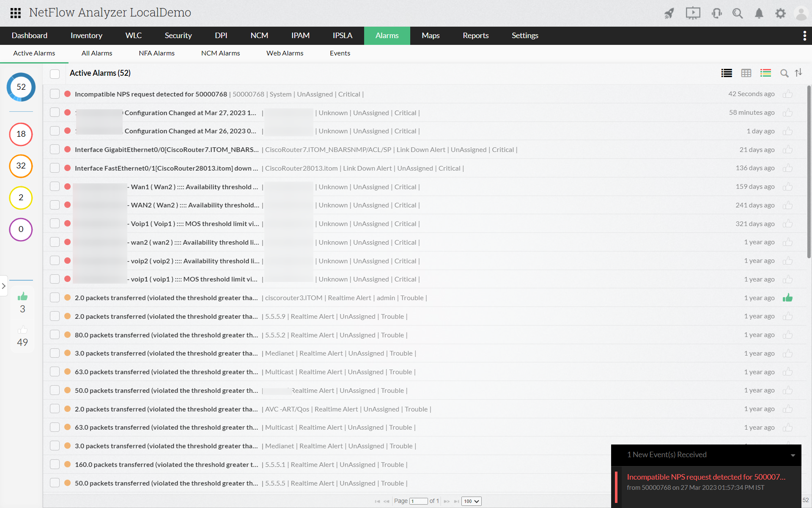This screenshot has width=812, height=508.
Task: Click the critical count circle showing 32
Action: point(20,166)
